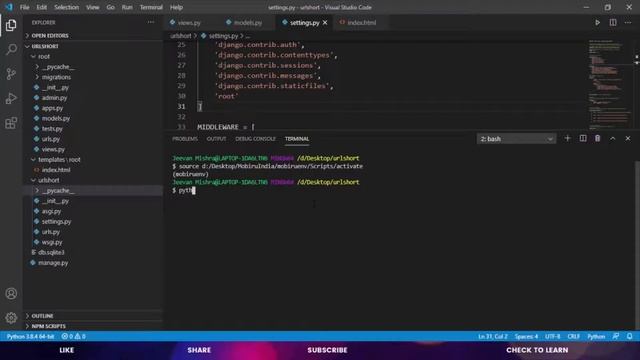Click Ln 31, Col 2 cursor position
This screenshot has height=360, width=640.
493,336
